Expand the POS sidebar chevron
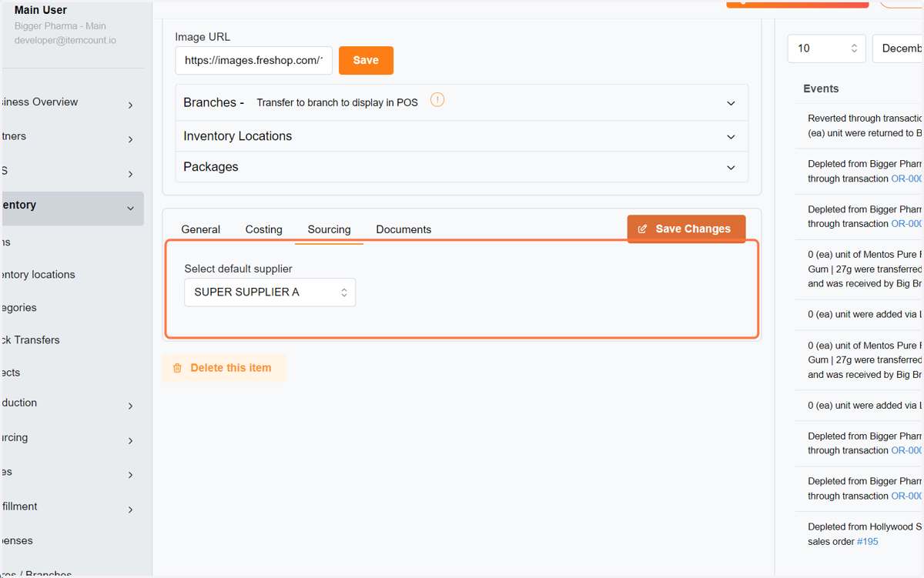Viewport: 924px width, 578px height. (130, 174)
